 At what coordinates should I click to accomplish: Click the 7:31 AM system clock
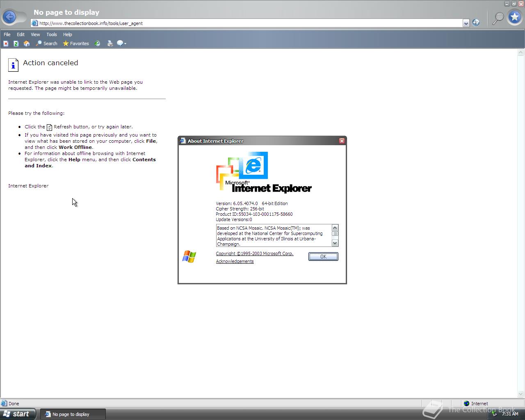pos(510,414)
